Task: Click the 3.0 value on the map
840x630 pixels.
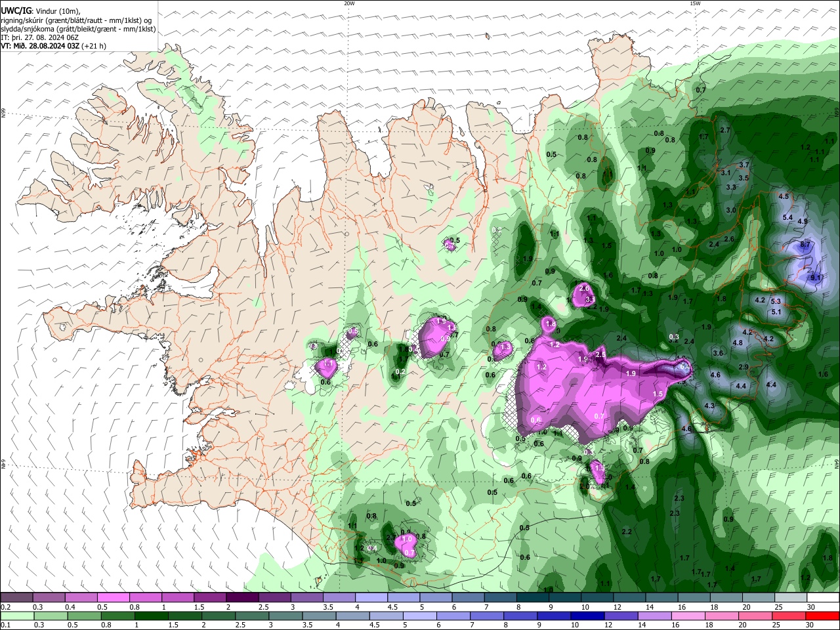Action: pos(731,210)
